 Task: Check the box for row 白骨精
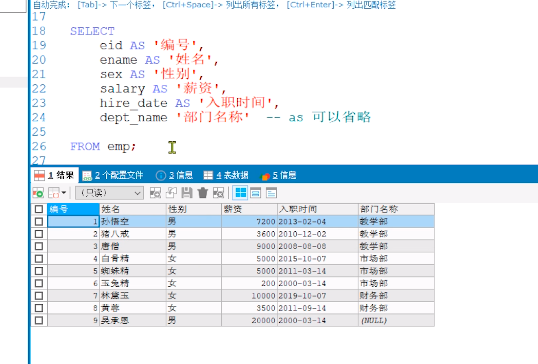(x=39, y=259)
